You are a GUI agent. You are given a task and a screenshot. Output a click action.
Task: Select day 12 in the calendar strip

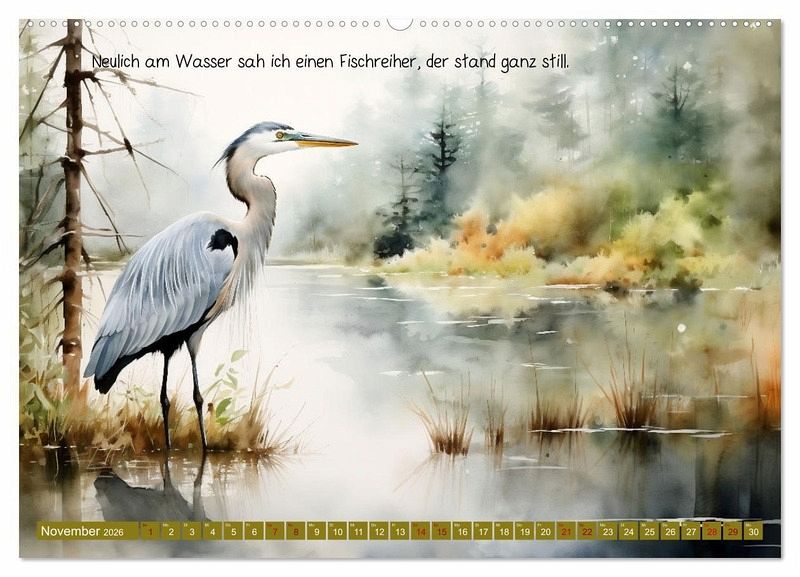(x=379, y=531)
